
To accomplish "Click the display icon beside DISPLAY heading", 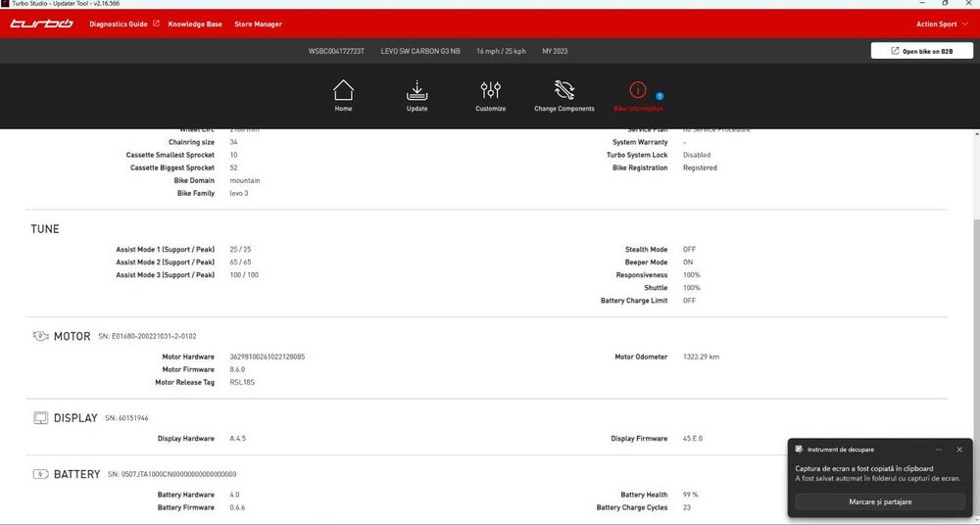I will coord(40,418).
